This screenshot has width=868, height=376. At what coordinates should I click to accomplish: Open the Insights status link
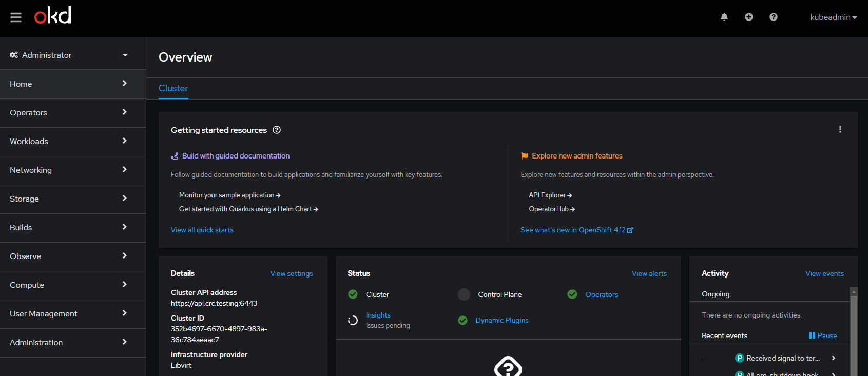tap(378, 315)
